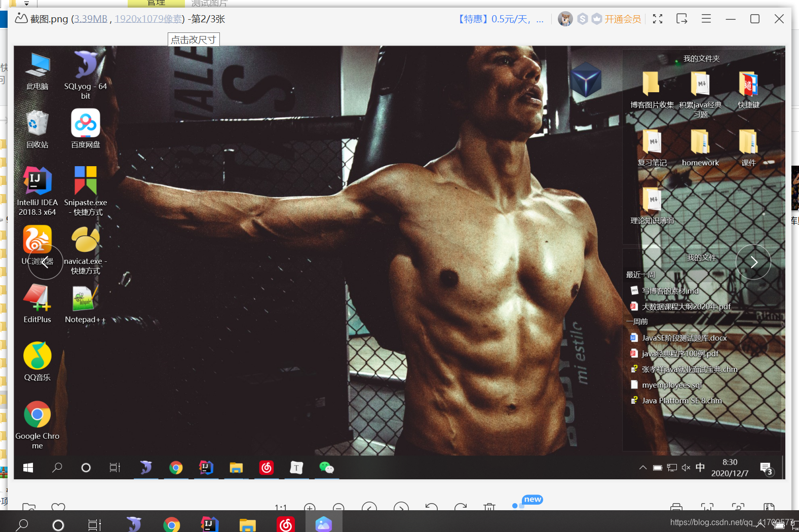
Task: Switch to NetEase Music on bottom taskbar
Action: (286, 524)
